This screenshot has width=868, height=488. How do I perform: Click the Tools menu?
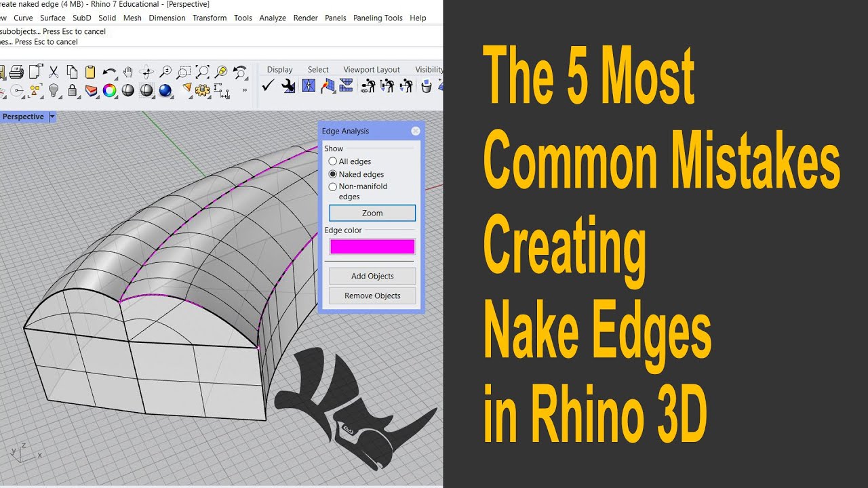[x=243, y=18]
